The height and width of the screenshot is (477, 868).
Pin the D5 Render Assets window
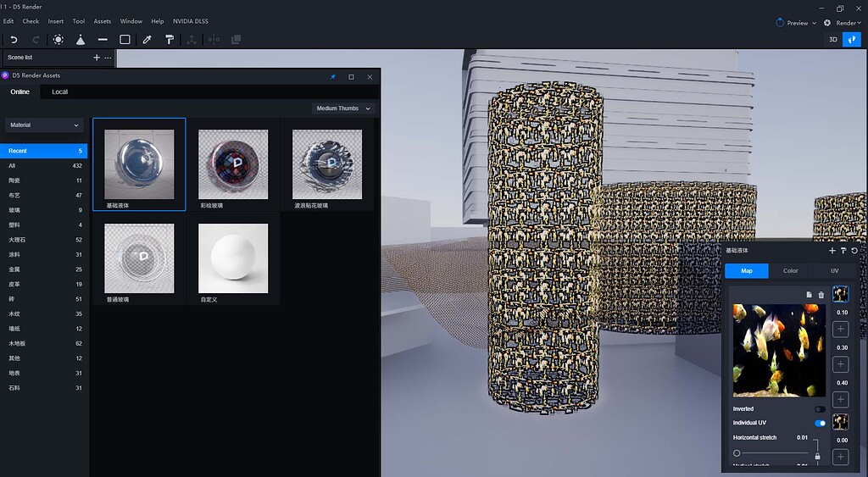click(332, 77)
